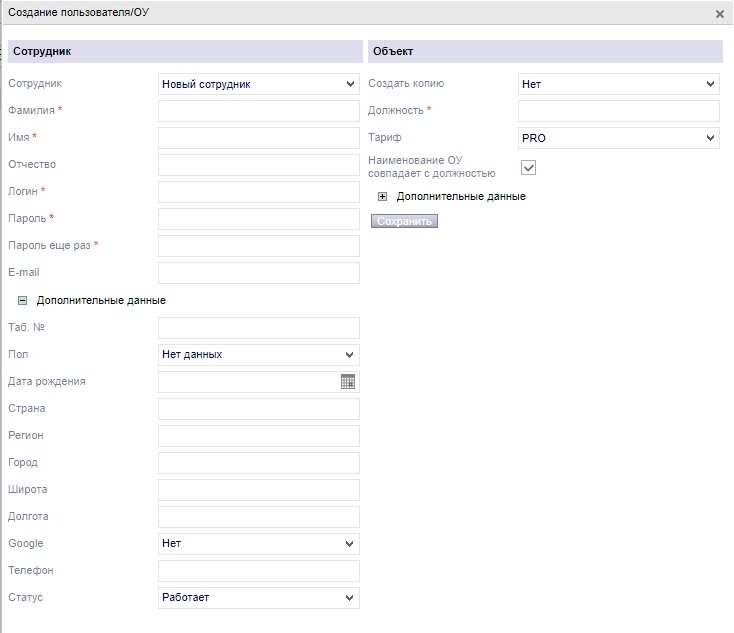
Task: Open the calendar picker for Дата рождения
Action: coord(348,381)
